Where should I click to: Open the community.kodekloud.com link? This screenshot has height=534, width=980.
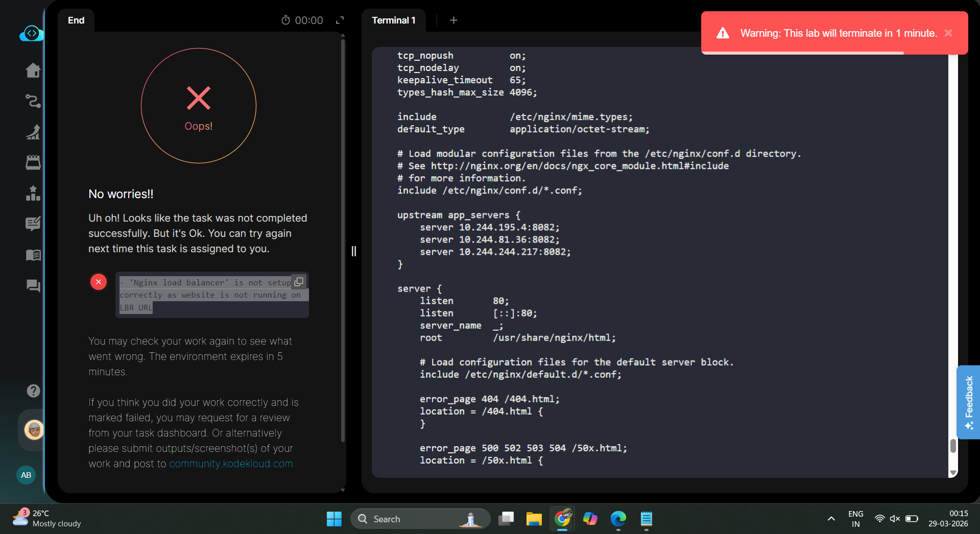[x=231, y=464]
